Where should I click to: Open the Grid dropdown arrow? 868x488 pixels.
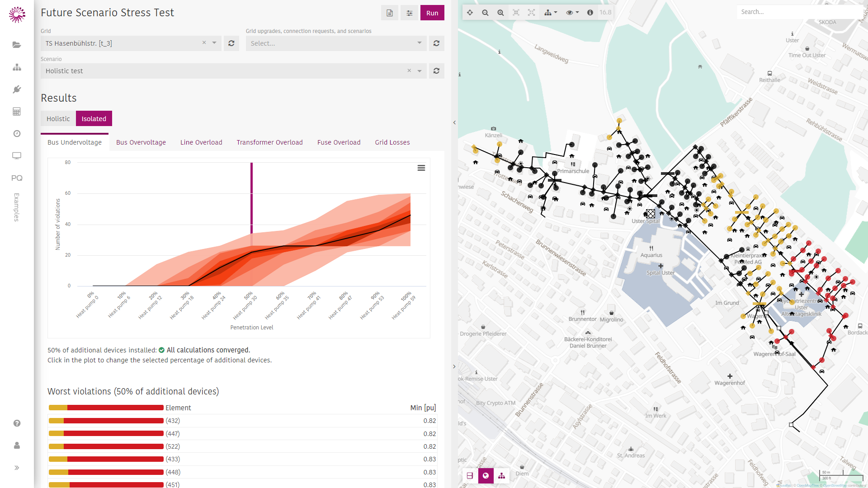[214, 43]
